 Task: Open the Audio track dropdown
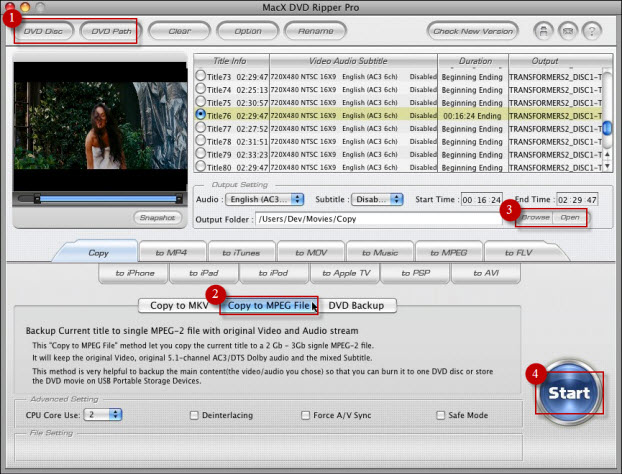265,199
